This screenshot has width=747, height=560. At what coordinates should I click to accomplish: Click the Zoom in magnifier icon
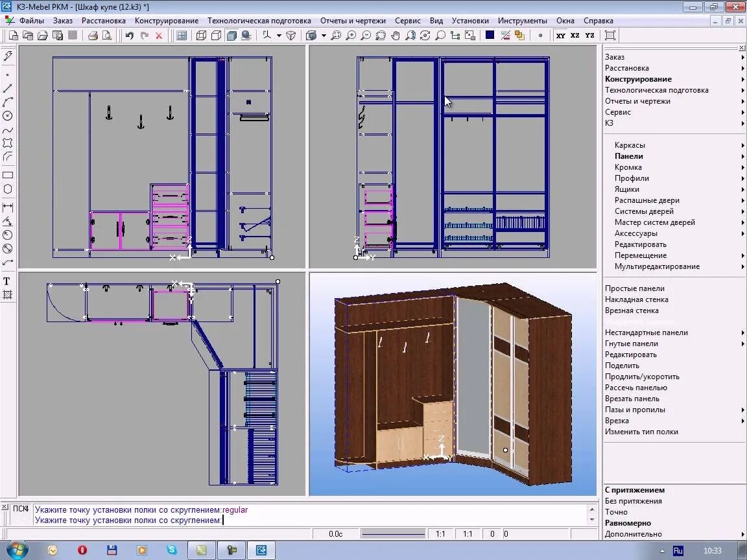point(351,35)
